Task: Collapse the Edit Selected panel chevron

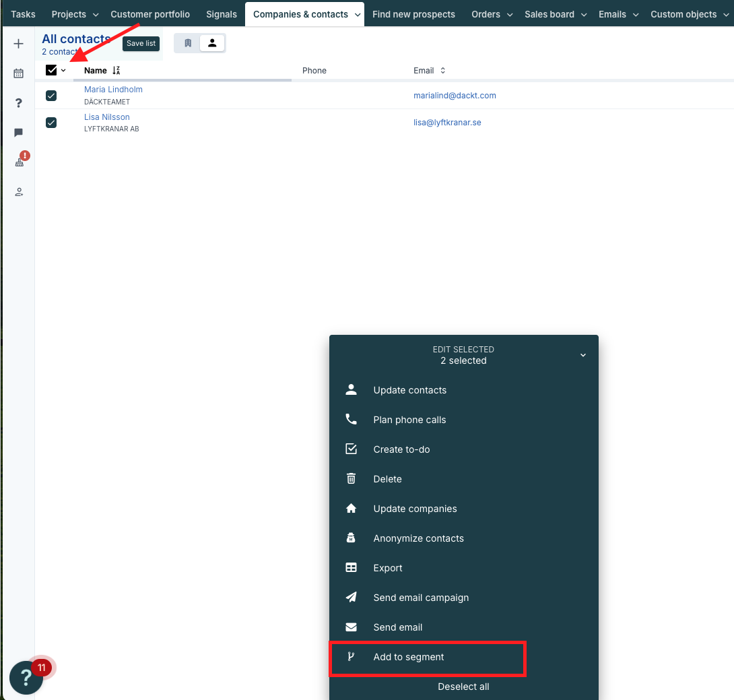Action: pyautogui.click(x=582, y=355)
